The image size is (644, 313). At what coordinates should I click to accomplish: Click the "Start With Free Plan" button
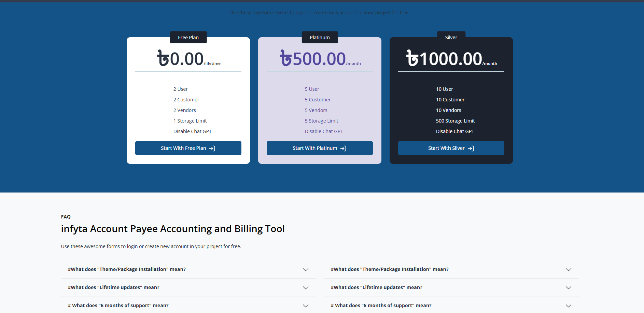click(x=188, y=148)
